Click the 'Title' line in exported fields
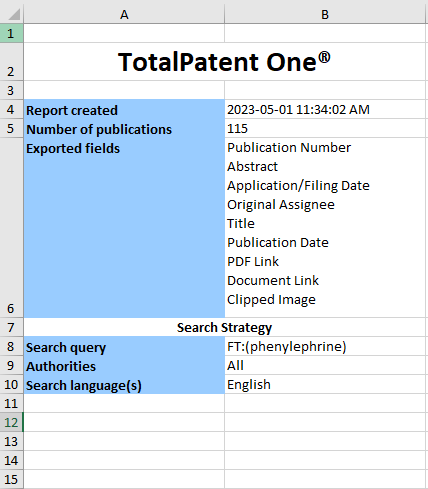The image size is (428, 489). (241, 223)
